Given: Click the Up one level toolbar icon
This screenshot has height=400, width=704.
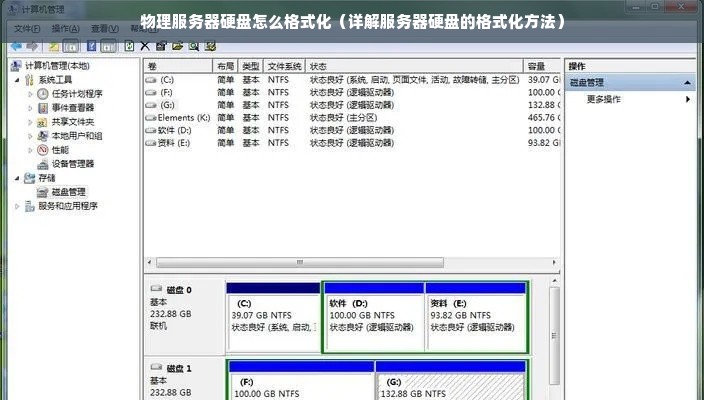Looking at the screenshot, I should tap(53, 46).
